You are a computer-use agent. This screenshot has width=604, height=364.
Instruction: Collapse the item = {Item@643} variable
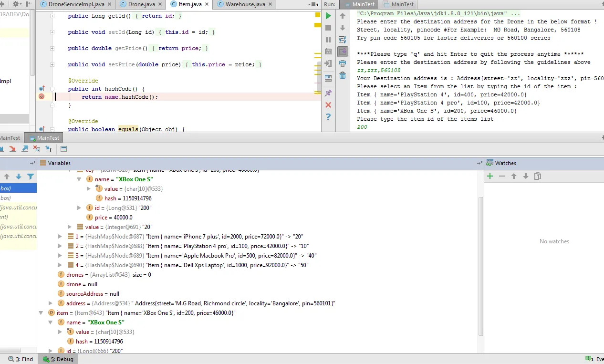(x=41, y=313)
